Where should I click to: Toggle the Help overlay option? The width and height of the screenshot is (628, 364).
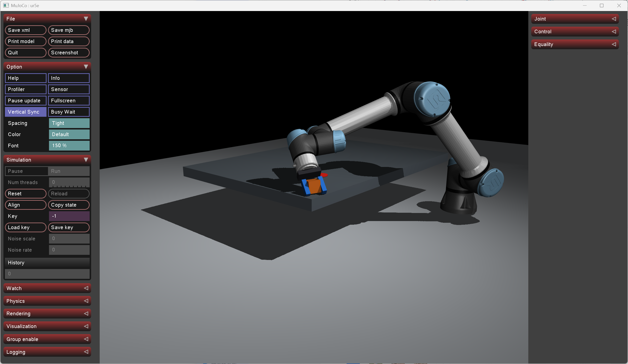point(26,78)
